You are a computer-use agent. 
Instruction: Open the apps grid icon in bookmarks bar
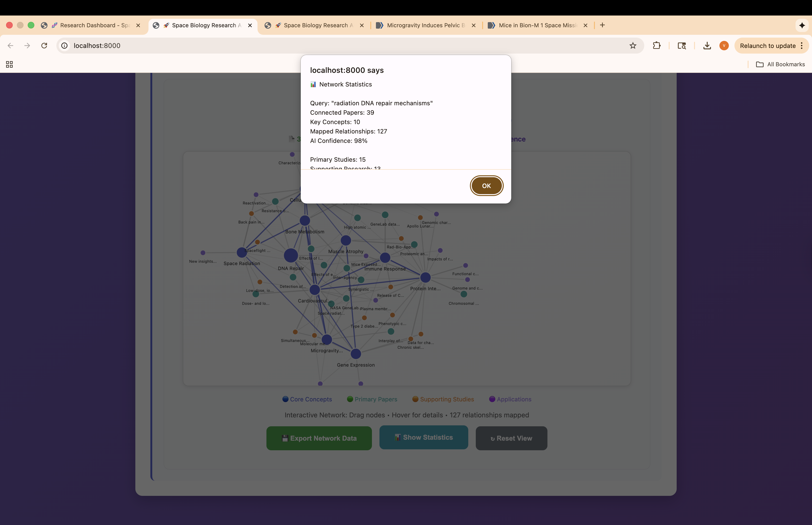[x=10, y=64]
